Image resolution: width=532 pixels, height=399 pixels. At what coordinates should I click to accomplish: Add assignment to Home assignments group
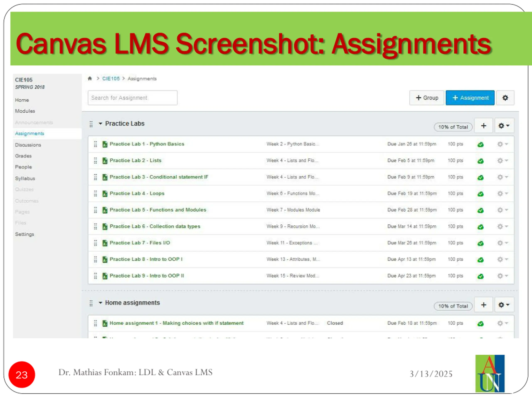(483, 305)
